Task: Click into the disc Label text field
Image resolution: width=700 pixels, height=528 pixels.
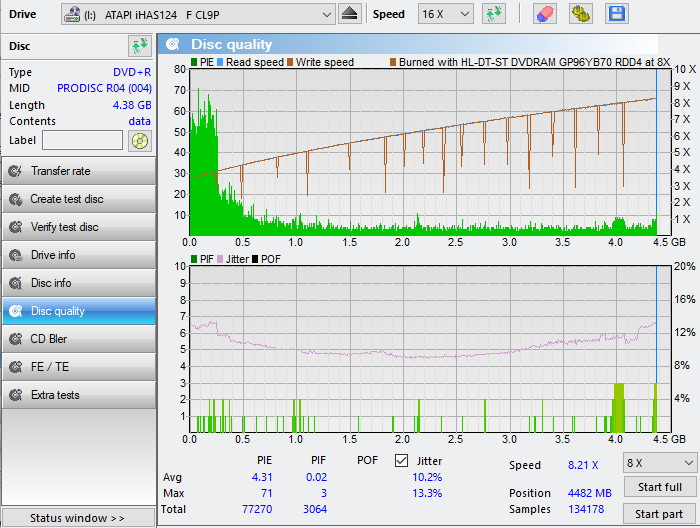Action: click(82, 140)
